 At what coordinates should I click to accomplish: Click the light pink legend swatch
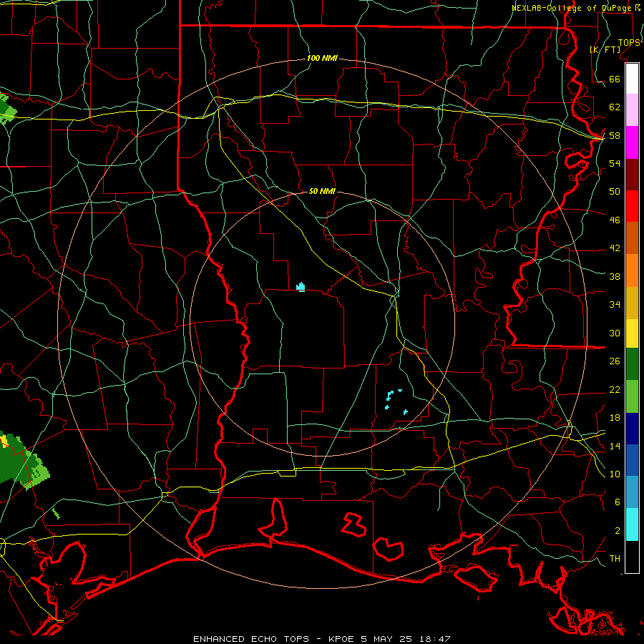point(632,110)
